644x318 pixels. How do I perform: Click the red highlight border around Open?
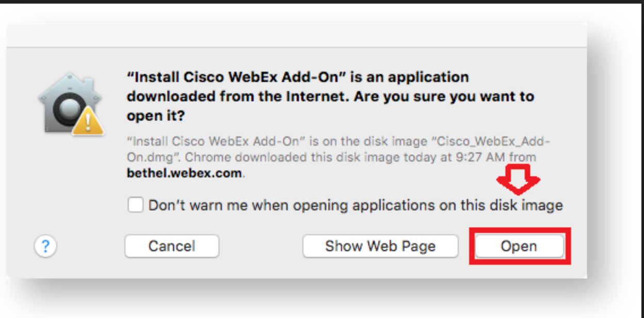520,246
